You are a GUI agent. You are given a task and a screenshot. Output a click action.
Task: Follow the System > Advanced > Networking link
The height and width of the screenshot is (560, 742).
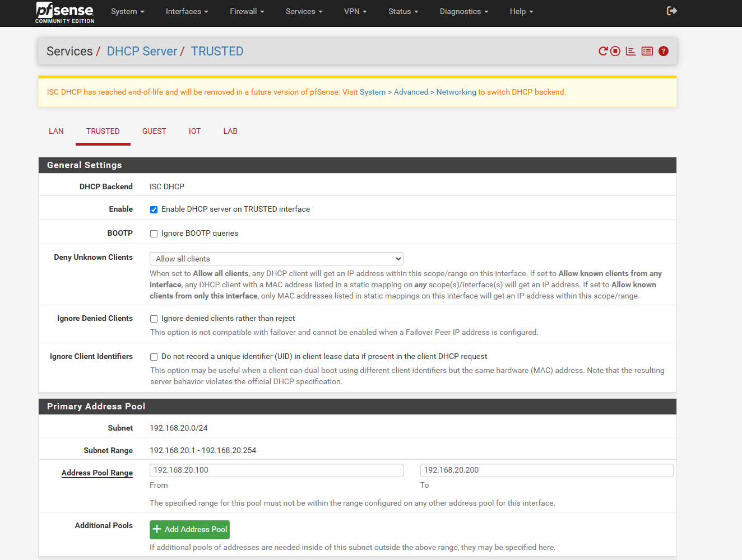tap(418, 92)
